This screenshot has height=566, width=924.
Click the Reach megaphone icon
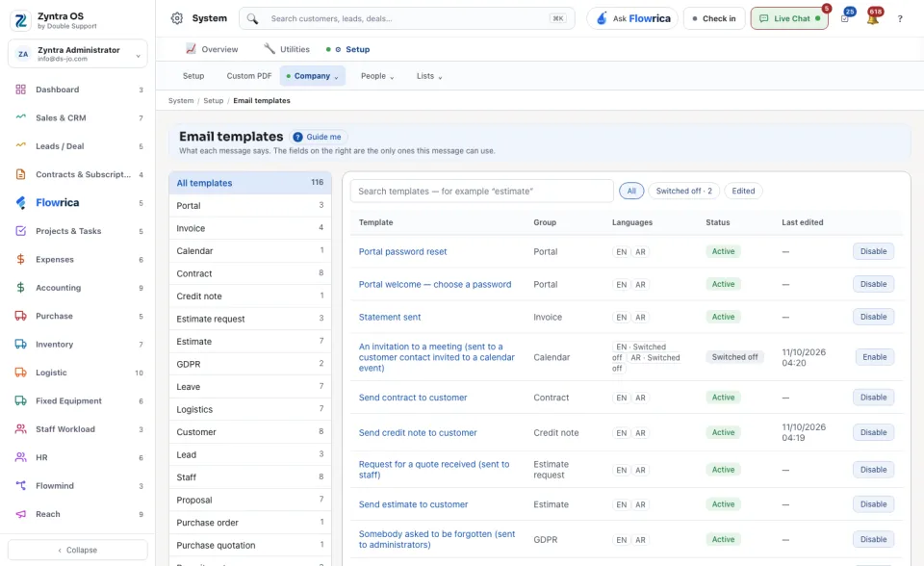(20, 513)
